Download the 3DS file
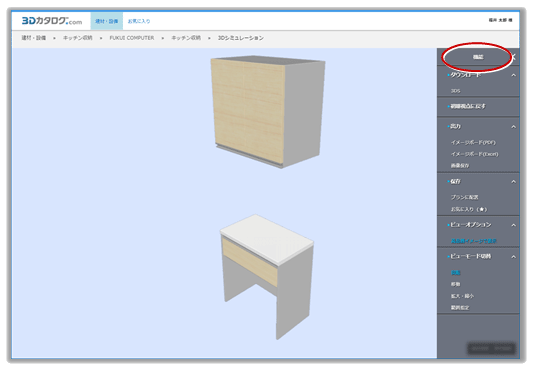 pos(455,91)
